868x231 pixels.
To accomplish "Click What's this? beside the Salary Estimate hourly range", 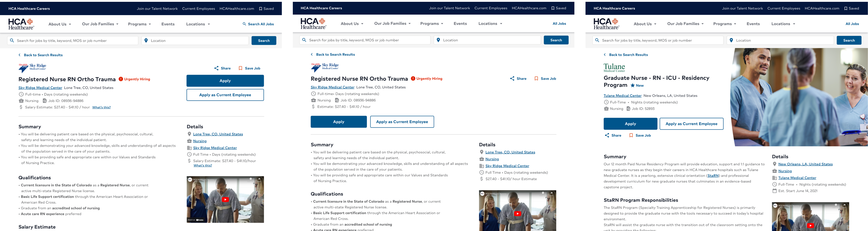I will (x=101, y=107).
